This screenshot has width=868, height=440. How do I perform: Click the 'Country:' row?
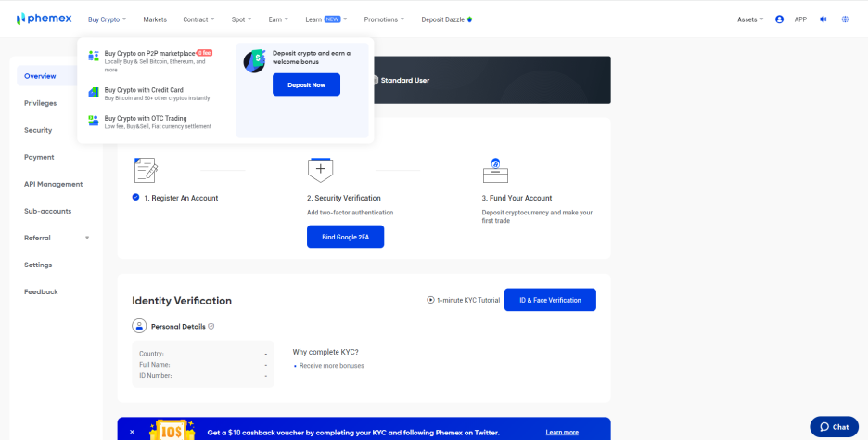[x=203, y=354]
